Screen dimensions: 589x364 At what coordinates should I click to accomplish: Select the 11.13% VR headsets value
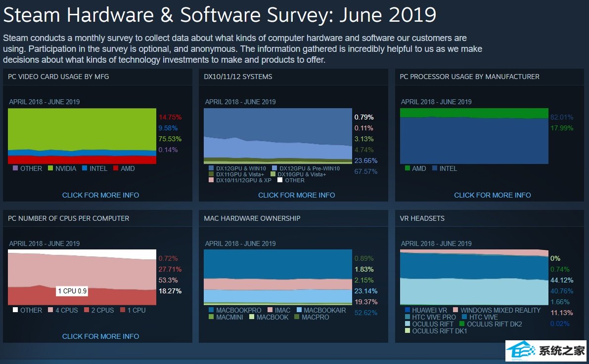pyautogui.click(x=562, y=313)
